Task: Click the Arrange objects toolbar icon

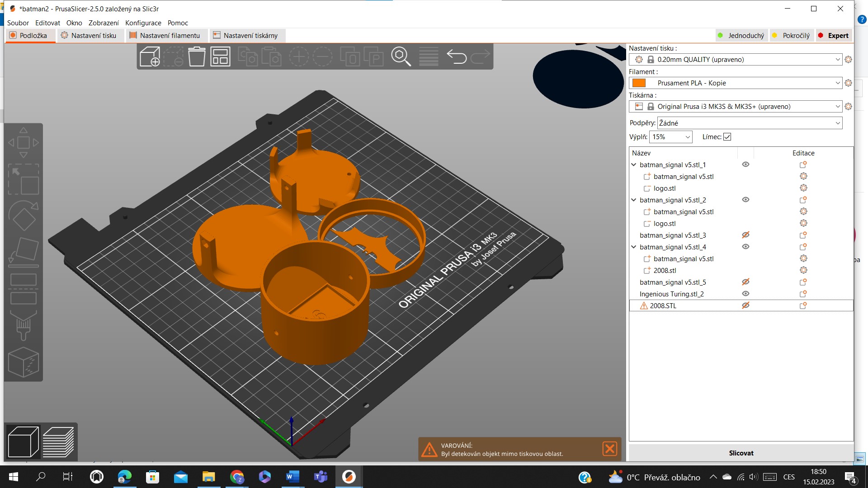Action: coord(220,56)
